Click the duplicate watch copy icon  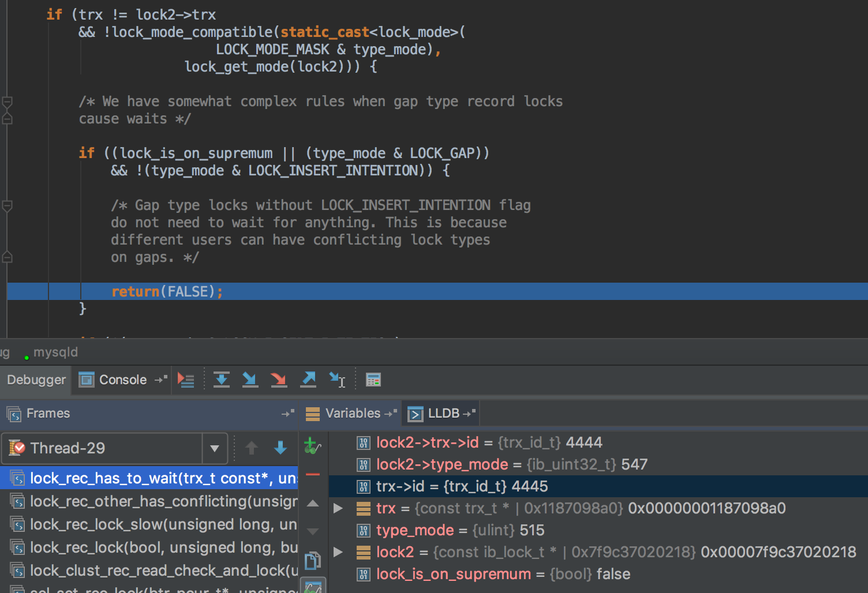pyautogui.click(x=312, y=560)
